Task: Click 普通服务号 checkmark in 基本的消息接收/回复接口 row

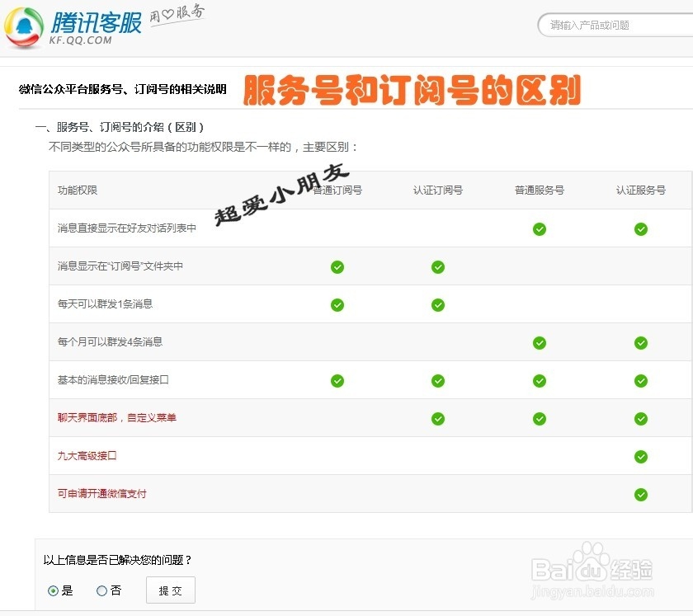Action: pyautogui.click(x=540, y=381)
